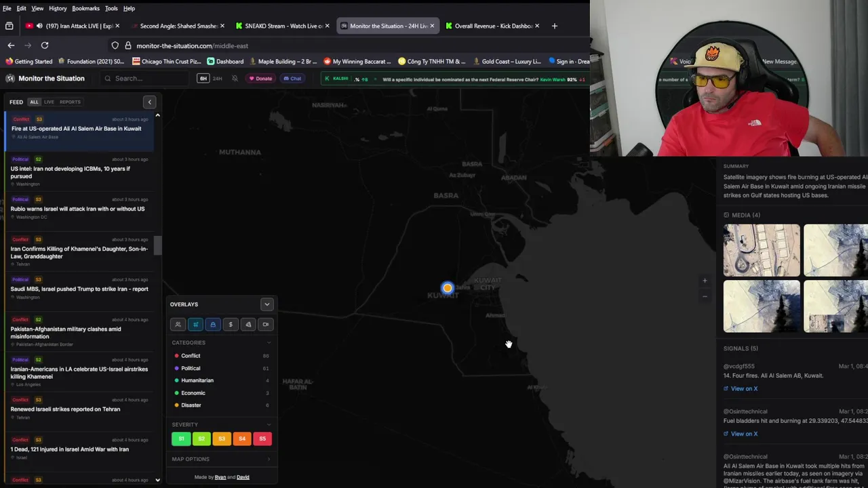Screen dimensions: 868x488
Task: Filter by S4 severity
Action: coord(242,439)
